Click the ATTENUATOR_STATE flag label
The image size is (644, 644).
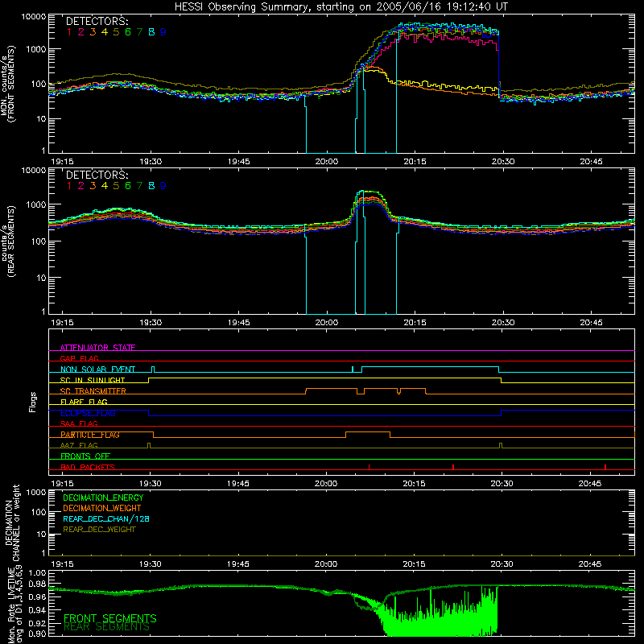(97, 348)
